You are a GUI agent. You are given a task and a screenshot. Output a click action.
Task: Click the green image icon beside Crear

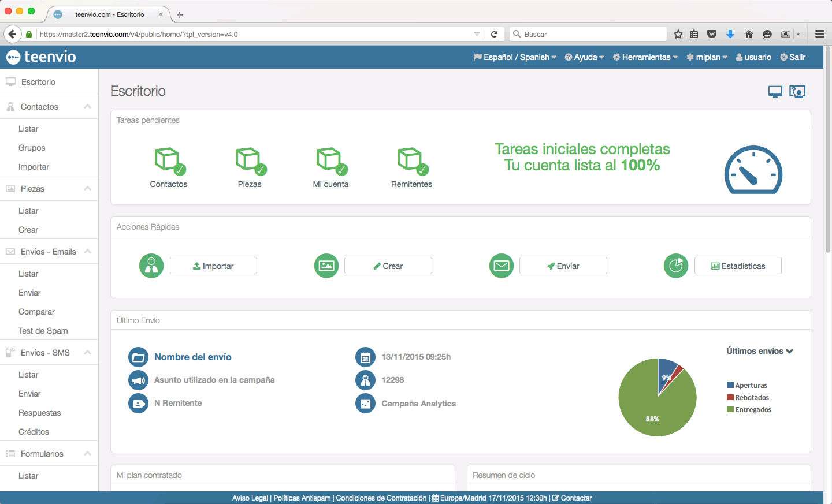point(326,266)
